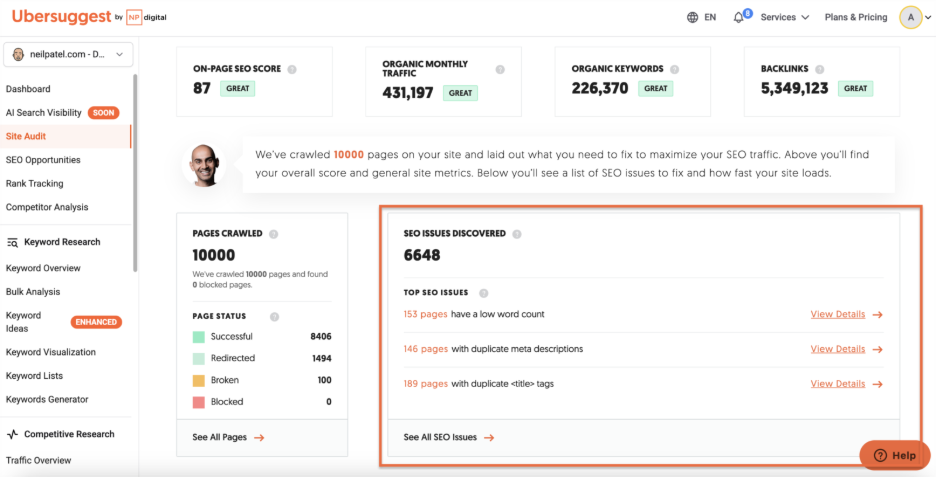This screenshot has width=936, height=477.
Task: Open Traffic Overview
Action: pyautogui.click(x=38, y=460)
